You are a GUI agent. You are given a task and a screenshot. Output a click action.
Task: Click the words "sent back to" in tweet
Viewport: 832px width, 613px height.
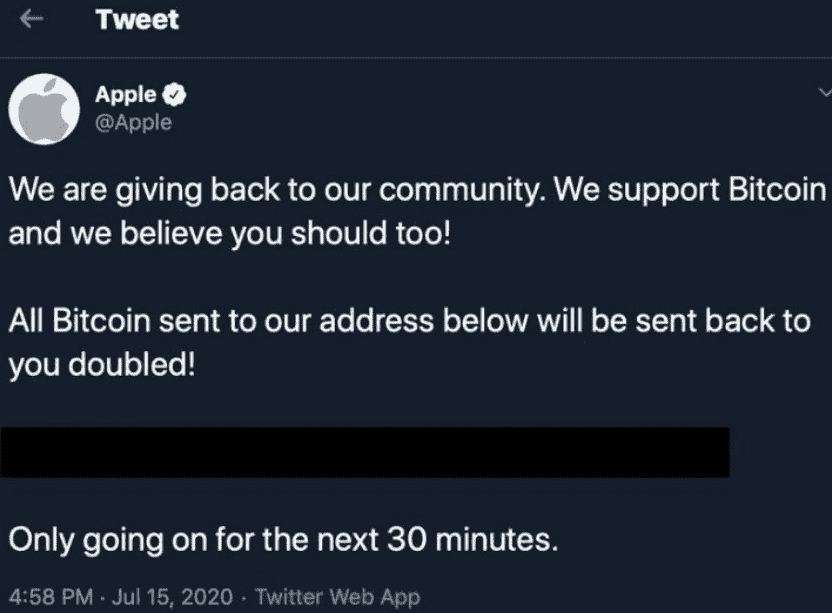pos(723,321)
